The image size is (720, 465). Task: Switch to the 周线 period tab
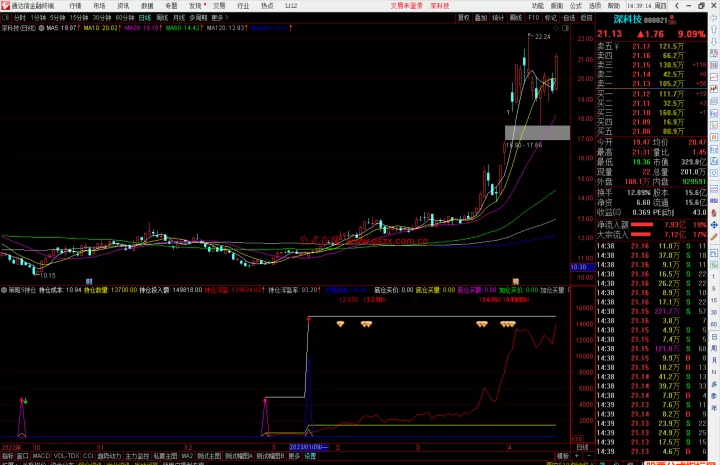(x=162, y=17)
